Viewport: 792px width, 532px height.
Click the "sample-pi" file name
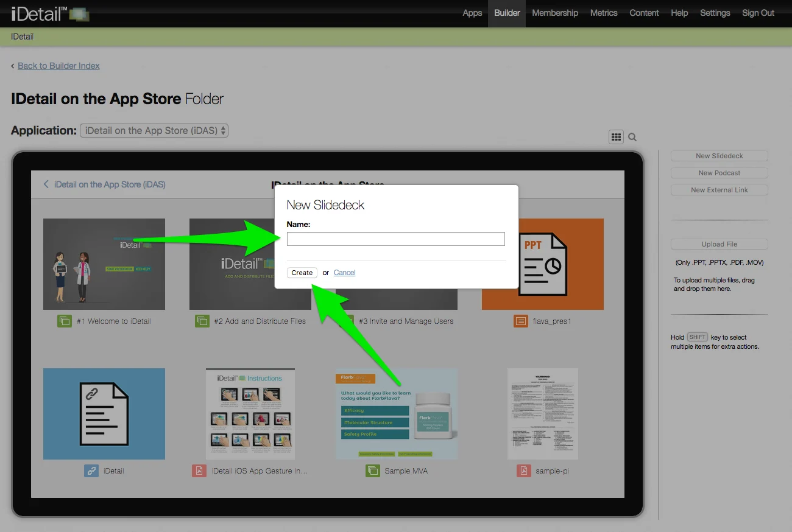coord(553,471)
